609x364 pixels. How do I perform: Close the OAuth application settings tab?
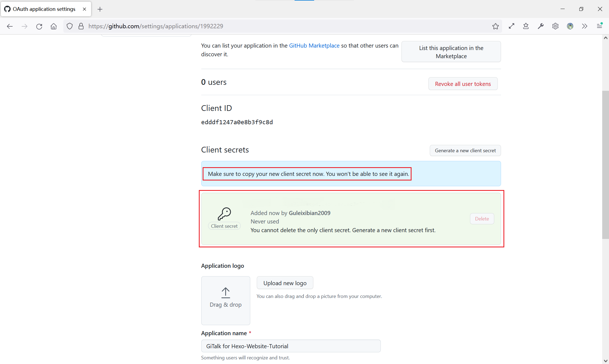85,9
